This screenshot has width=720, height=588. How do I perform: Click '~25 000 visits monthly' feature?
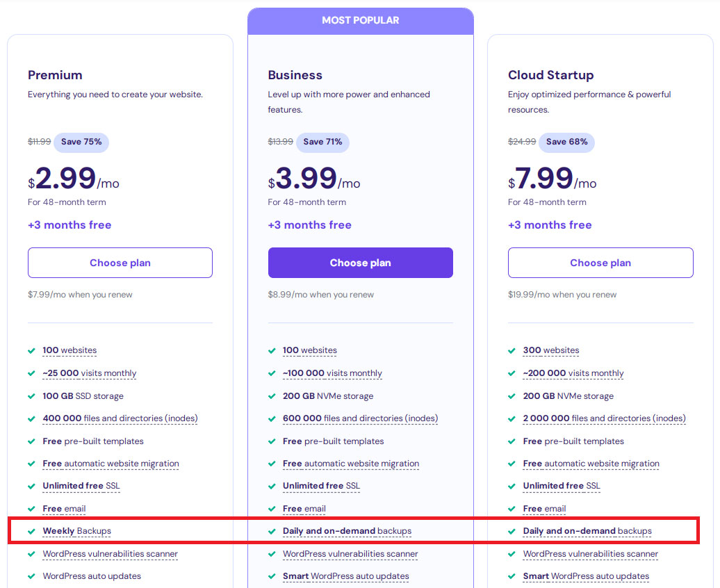tap(90, 373)
